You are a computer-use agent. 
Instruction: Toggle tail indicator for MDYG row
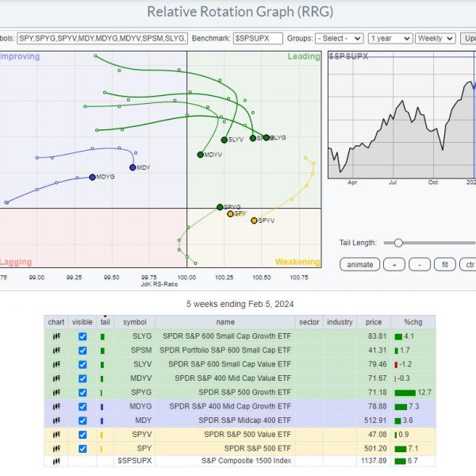point(102,406)
